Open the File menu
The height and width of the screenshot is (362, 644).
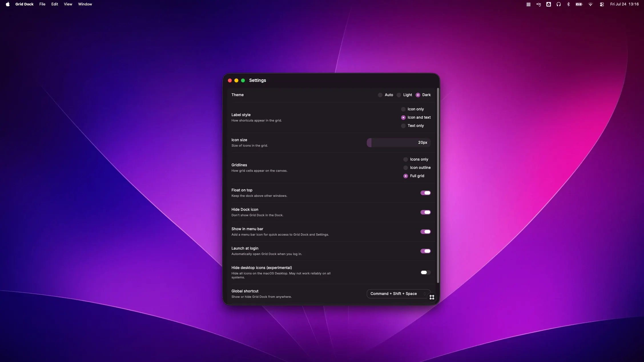click(x=42, y=4)
